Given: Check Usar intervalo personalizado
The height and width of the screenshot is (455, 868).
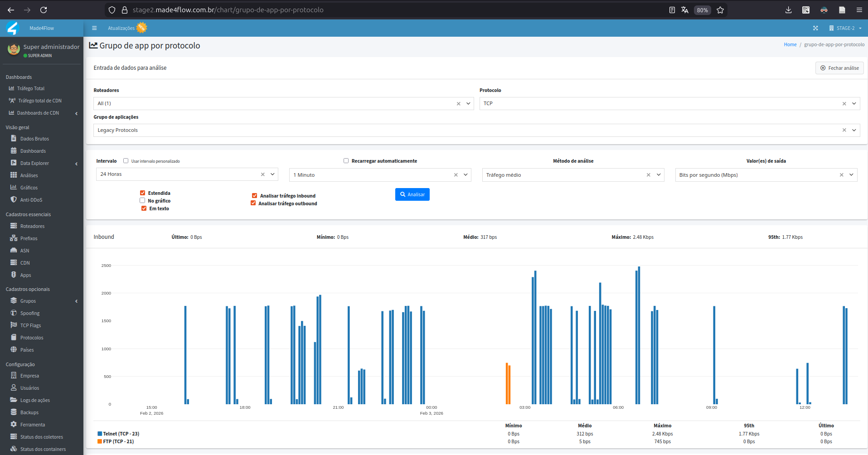Looking at the screenshot, I should [x=126, y=160].
